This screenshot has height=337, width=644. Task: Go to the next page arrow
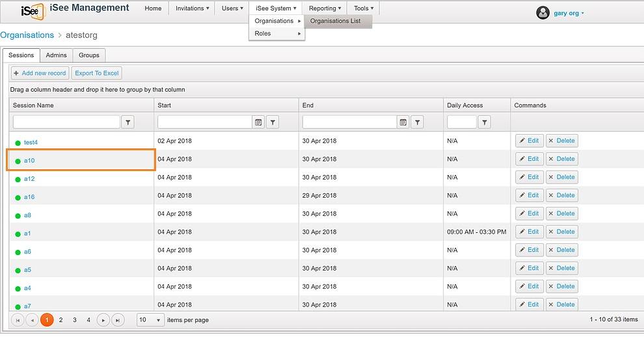(x=103, y=320)
